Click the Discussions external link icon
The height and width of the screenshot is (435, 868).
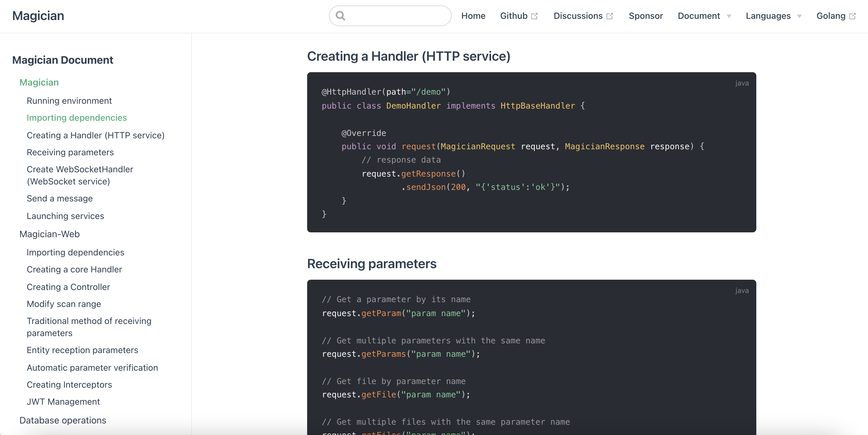point(609,16)
